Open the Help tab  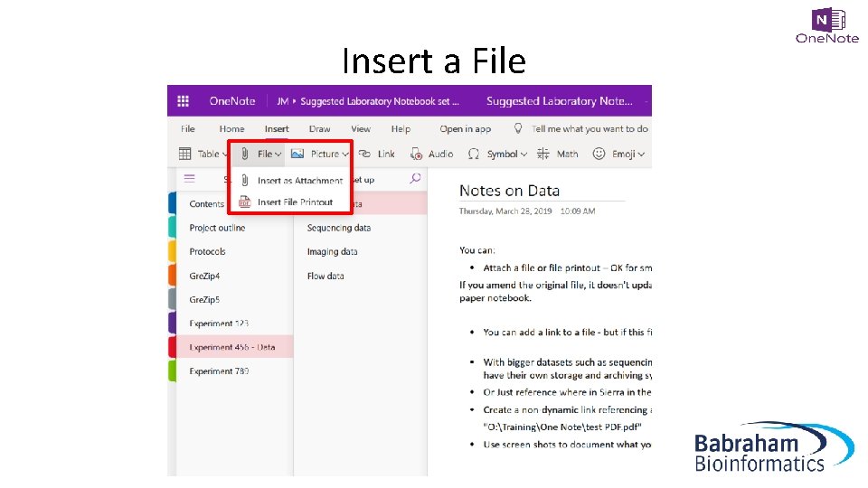pos(401,129)
